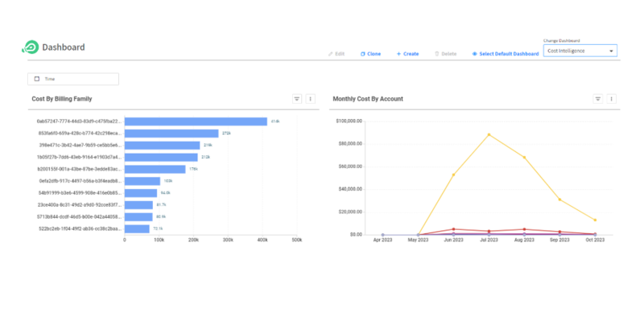Select the shortest bar labeled 522bc2eb
The image size is (644, 325).
coord(138,228)
